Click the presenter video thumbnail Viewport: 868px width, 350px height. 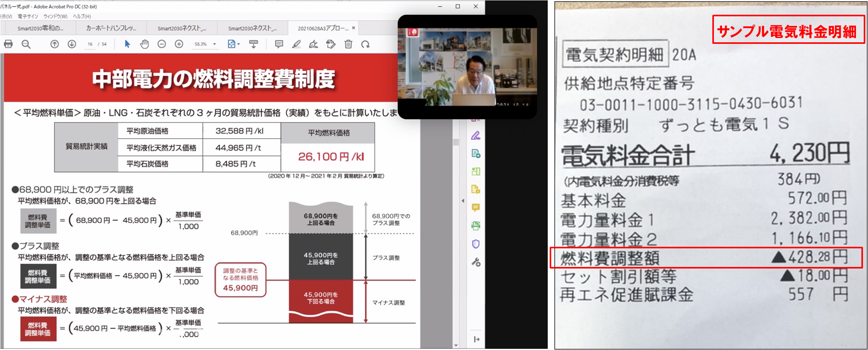pyautogui.click(x=467, y=67)
